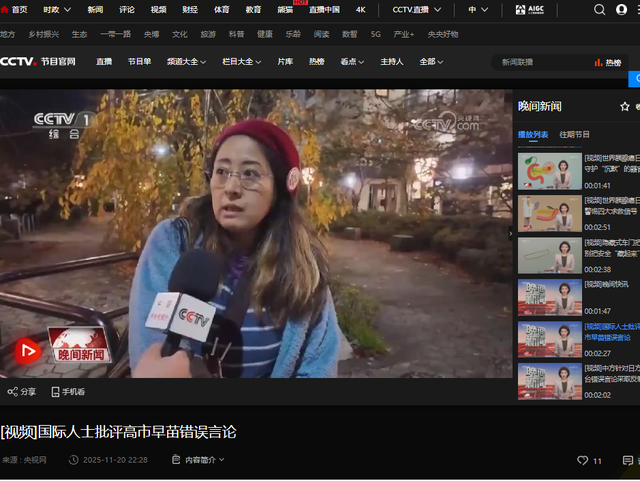Go to 产业+ section

tap(404, 34)
